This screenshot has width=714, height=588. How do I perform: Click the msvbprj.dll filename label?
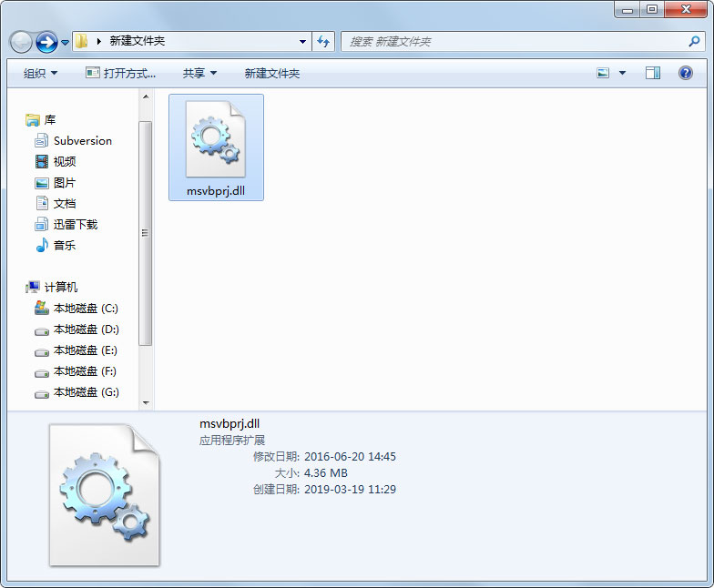[216, 191]
